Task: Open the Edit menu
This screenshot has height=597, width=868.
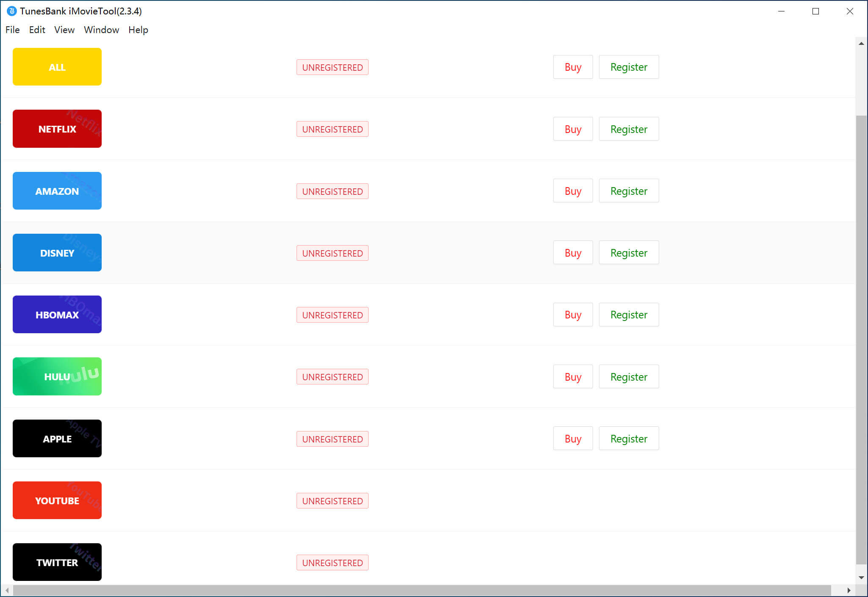Action: pyautogui.click(x=37, y=30)
